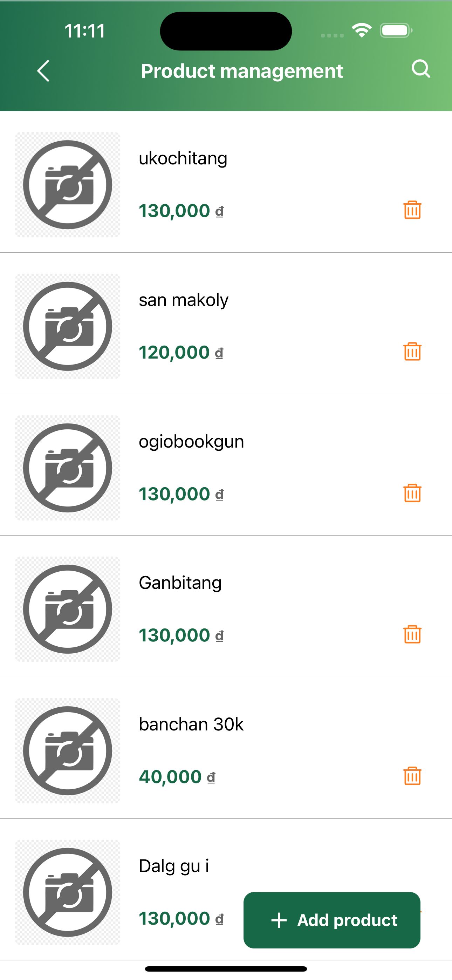Delete the banchan 30k product
452x980 pixels.
click(412, 776)
